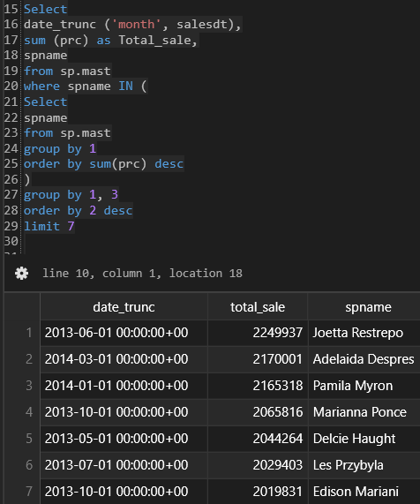Click the 'month' string literal on line 16
Screen dimensions: 420x504
[136, 25]
